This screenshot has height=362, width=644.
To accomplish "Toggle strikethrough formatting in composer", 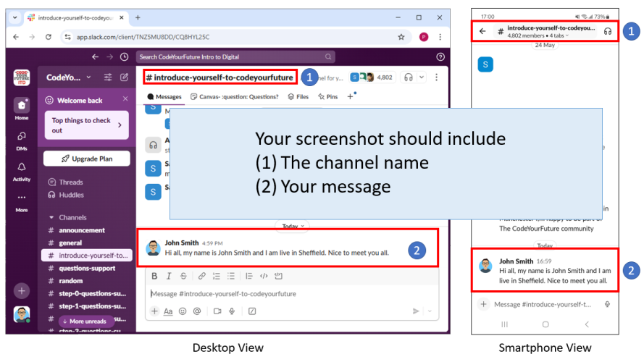I will 183,276.
